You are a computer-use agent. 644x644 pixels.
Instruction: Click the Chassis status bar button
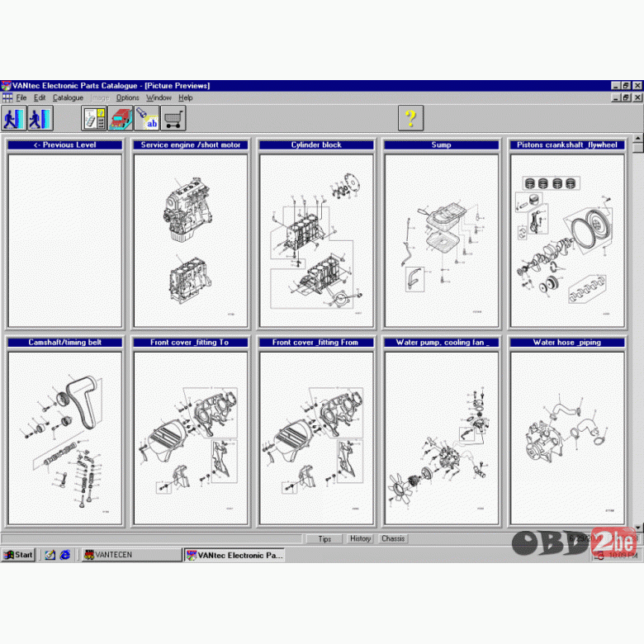click(x=393, y=538)
